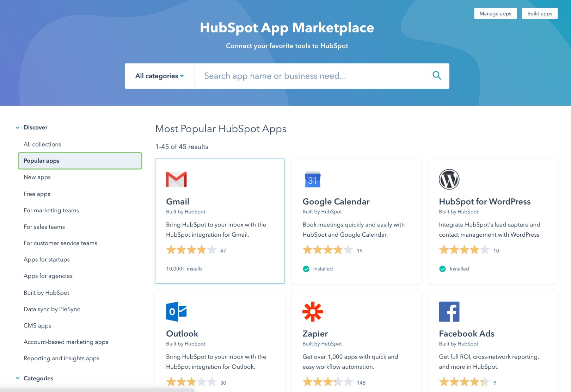571x392 pixels.
Task: Click the search app name field
Action: (x=314, y=76)
